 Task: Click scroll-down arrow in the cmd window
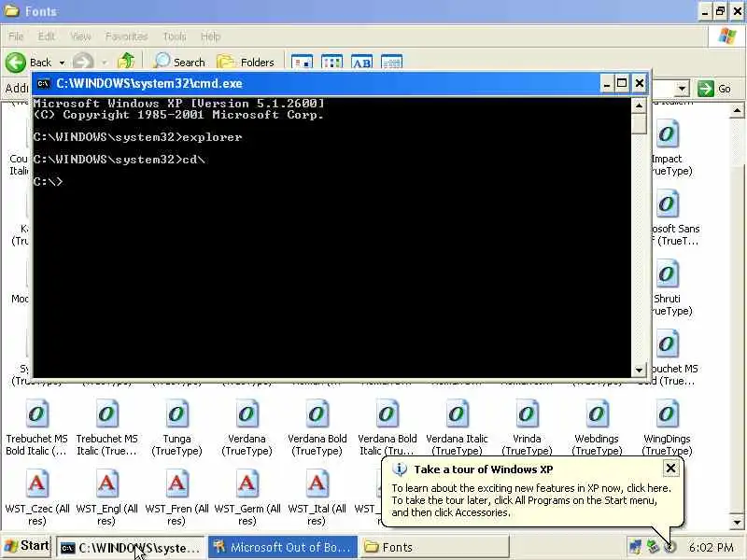[639, 370]
